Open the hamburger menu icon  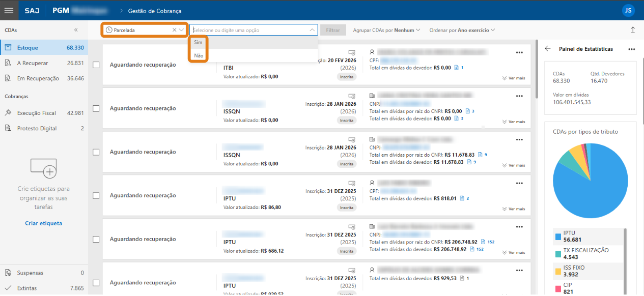[x=9, y=11]
